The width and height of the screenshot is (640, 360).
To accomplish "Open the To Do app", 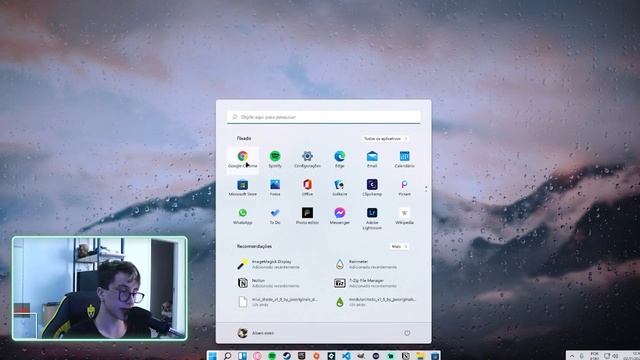I will [x=275, y=216].
